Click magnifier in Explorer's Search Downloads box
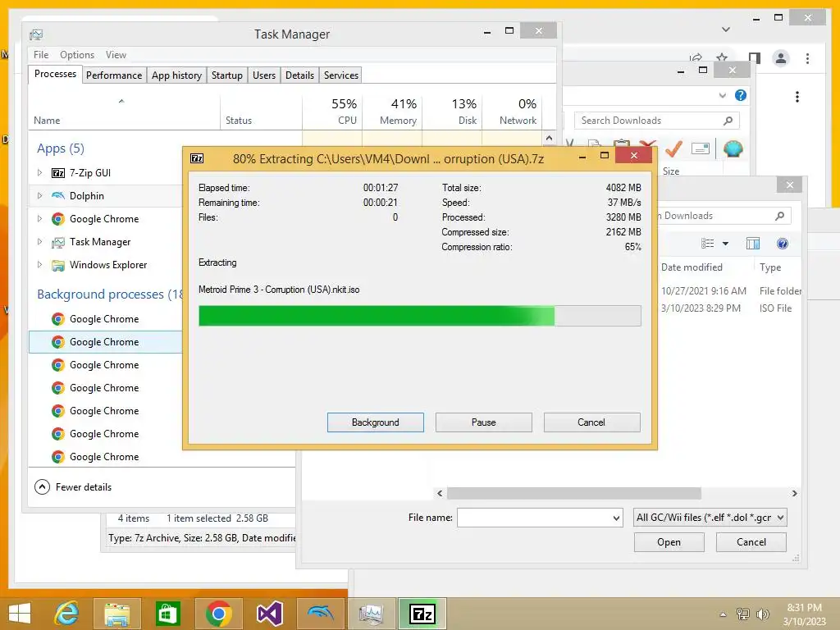The height and width of the screenshot is (630, 840). tap(728, 121)
